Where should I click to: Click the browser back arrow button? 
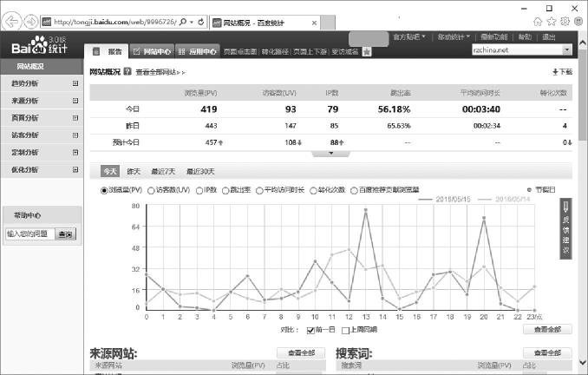pyautogui.click(x=14, y=19)
